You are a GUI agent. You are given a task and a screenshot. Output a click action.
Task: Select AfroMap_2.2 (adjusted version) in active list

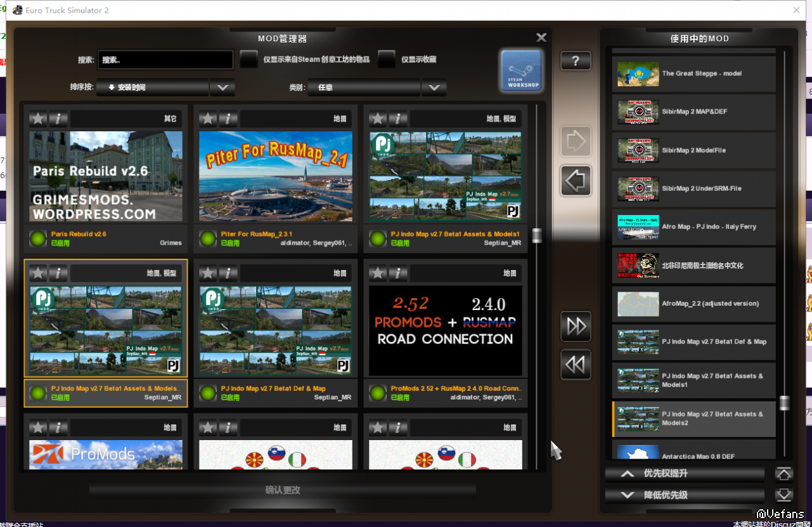tap(693, 304)
